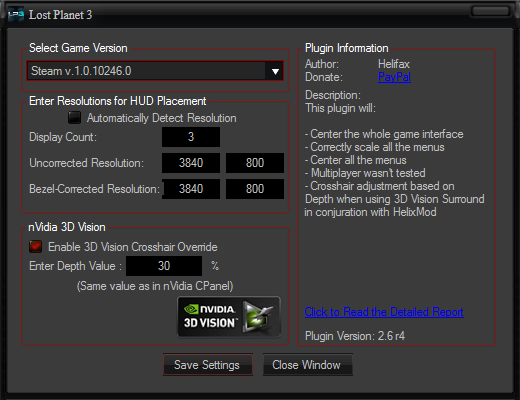Image resolution: width=520 pixels, height=400 pixels.
Task: Click the 'Bezel-Corrected Resolution:' label
Action: pos(94,189)
